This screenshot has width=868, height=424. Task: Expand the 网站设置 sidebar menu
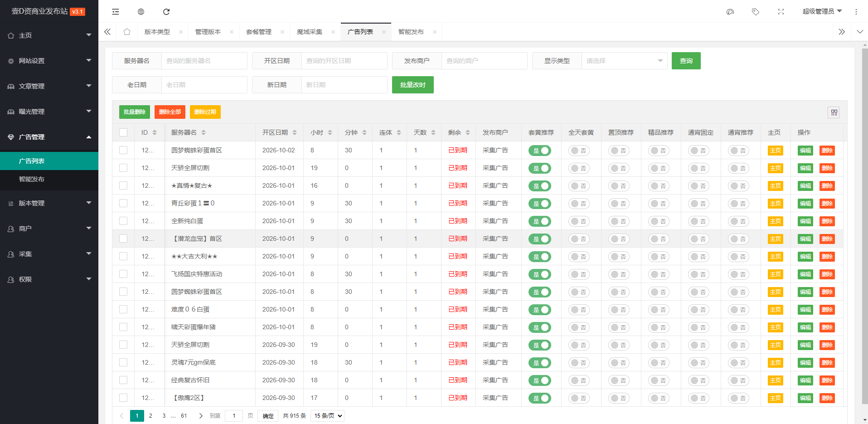49,61
